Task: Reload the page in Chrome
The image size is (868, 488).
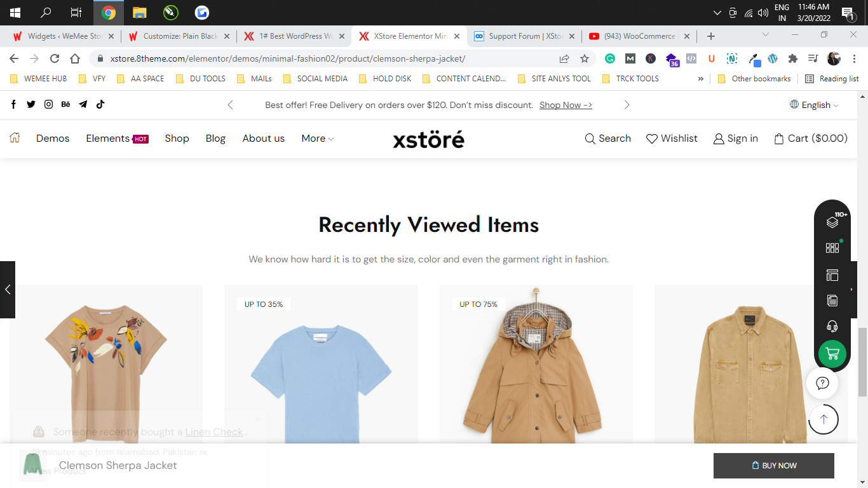Action: coord(55,58)
